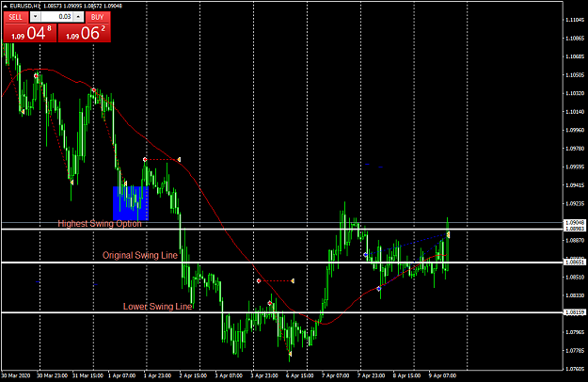Click the 30 Mar 2020 date label
The width and height of the screenshot is (588, 382).
[x=16, y=375]
